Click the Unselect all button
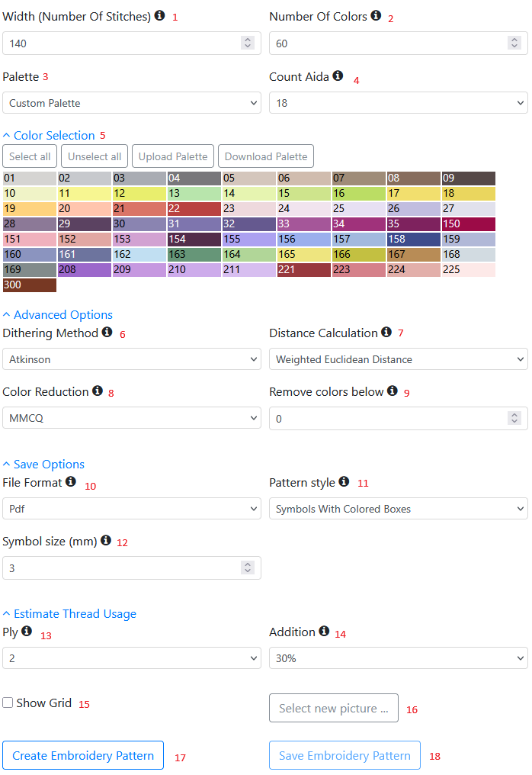The width and height of the screenshot is (532, 775). [95, 156]
